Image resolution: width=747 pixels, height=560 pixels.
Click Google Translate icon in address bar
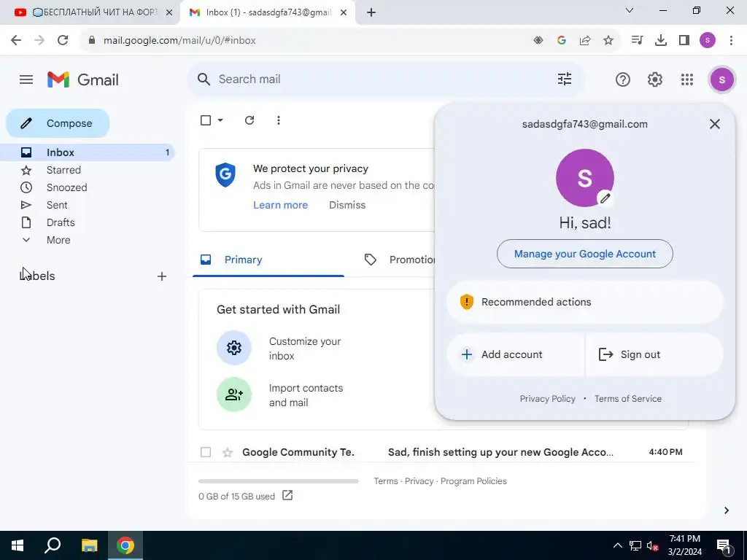click(562, 41)
